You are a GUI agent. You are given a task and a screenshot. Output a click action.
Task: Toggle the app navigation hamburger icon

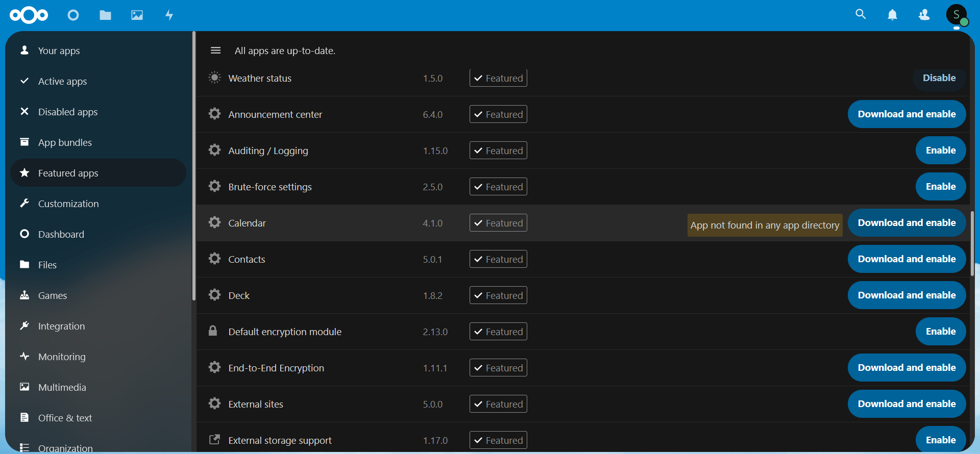click(215, 51)
